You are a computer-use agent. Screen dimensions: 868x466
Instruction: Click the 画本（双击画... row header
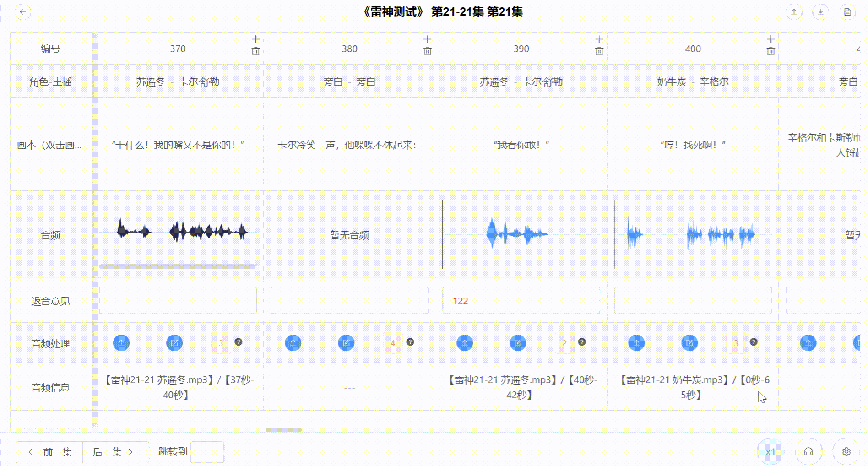pyautogui.click(x=49, y=145)
